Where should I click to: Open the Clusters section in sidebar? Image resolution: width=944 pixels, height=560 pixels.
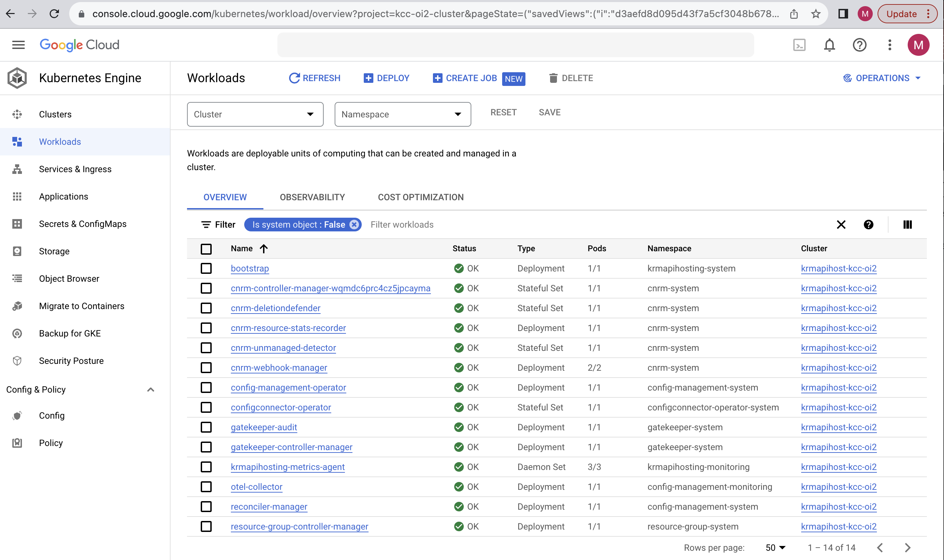tap(55, 114)
